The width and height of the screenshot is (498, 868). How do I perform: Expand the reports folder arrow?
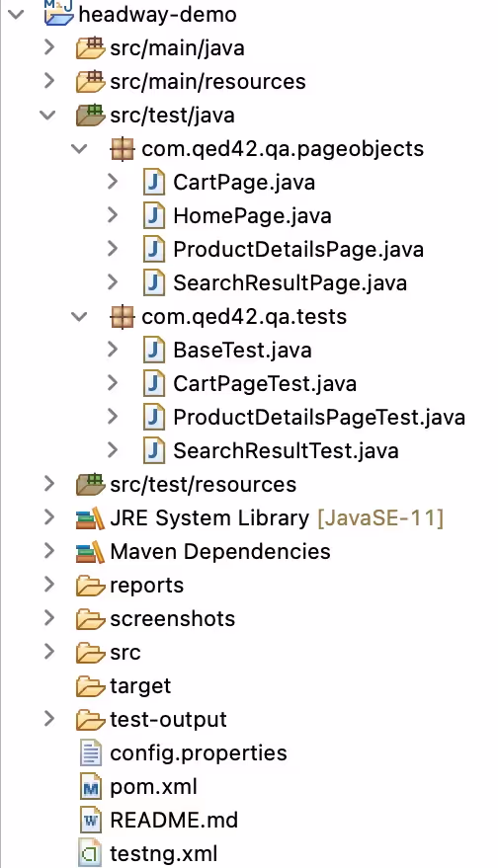[x=49, y=585]
